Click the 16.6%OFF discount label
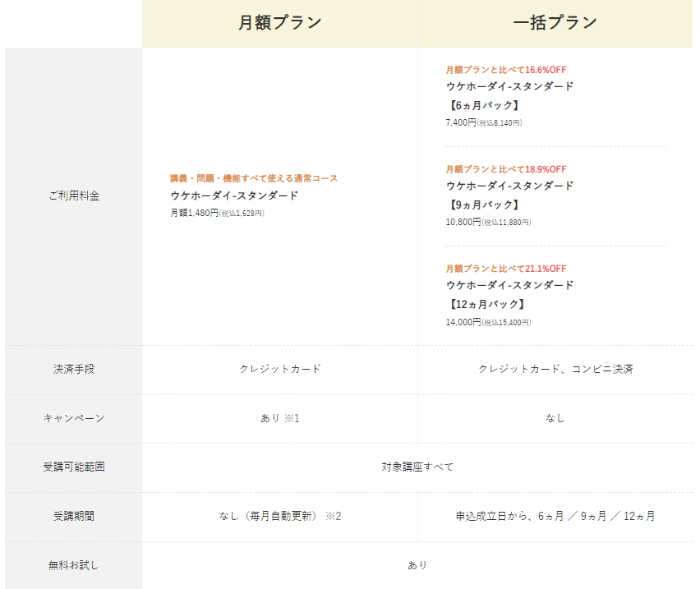The image size is (700, 589). [506, 70]
